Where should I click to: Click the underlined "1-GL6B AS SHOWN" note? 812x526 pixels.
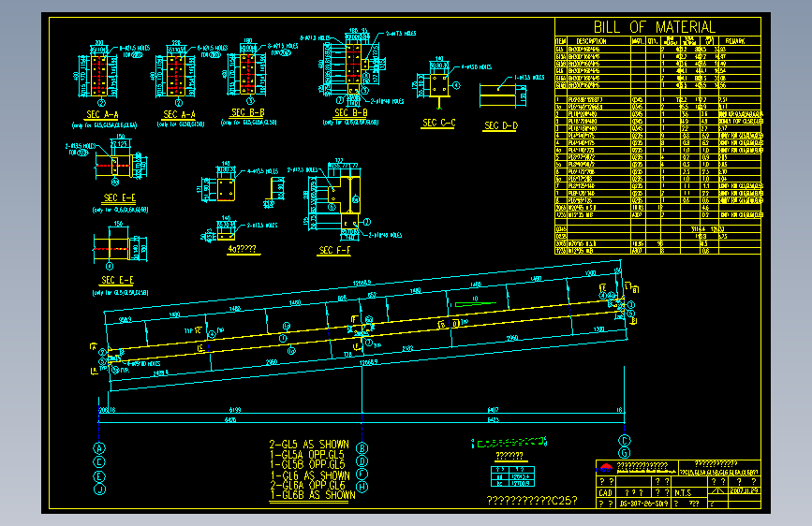coord(312,495)
